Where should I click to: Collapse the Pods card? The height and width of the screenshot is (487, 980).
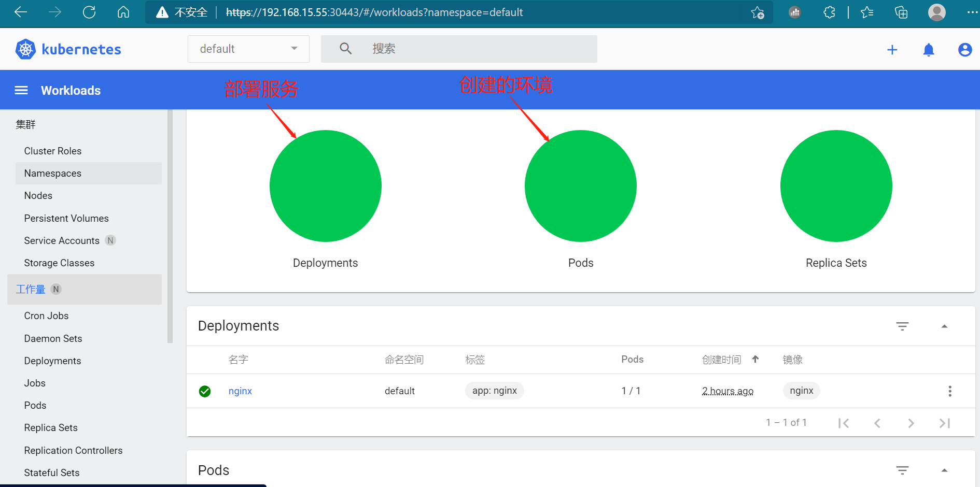point(944,470)
